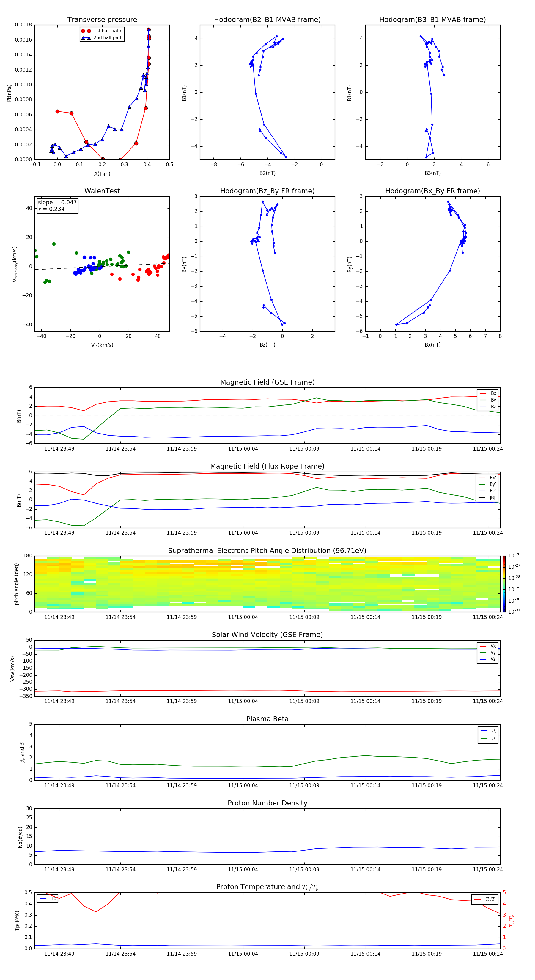Click the 'Suprathermal Electrons Pitch Angle Distribution' title
535x980 pixels.
pyautogui.click(x=267, y=551)
